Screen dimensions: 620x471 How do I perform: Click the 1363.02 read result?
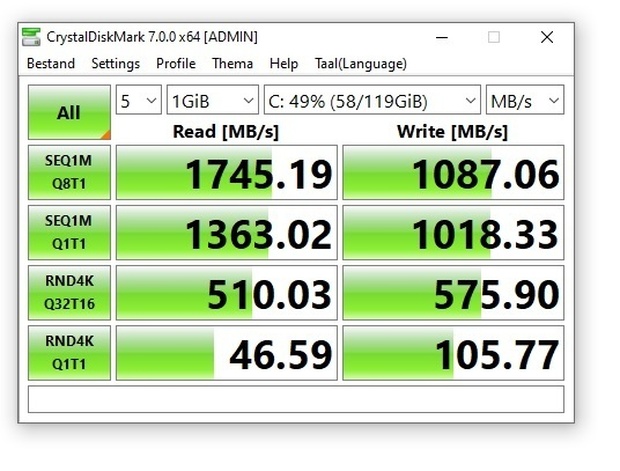(x=227, y=233)
